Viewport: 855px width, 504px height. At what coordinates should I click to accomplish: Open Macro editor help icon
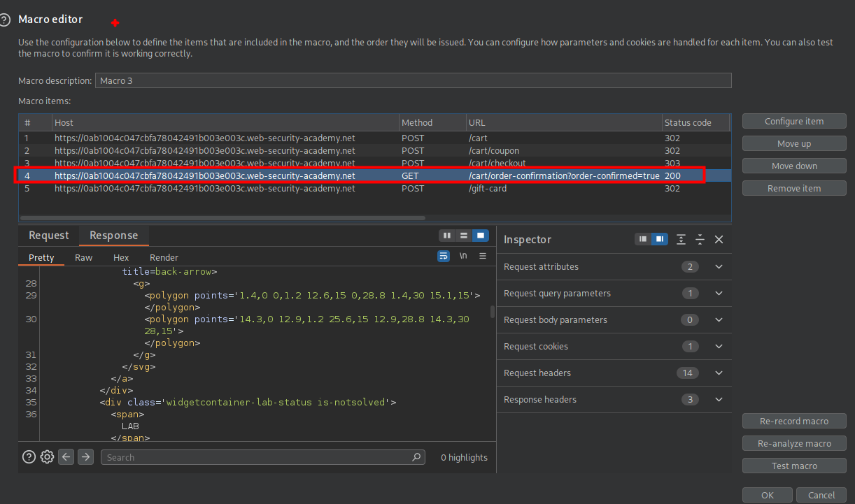(x=6, y=20)
